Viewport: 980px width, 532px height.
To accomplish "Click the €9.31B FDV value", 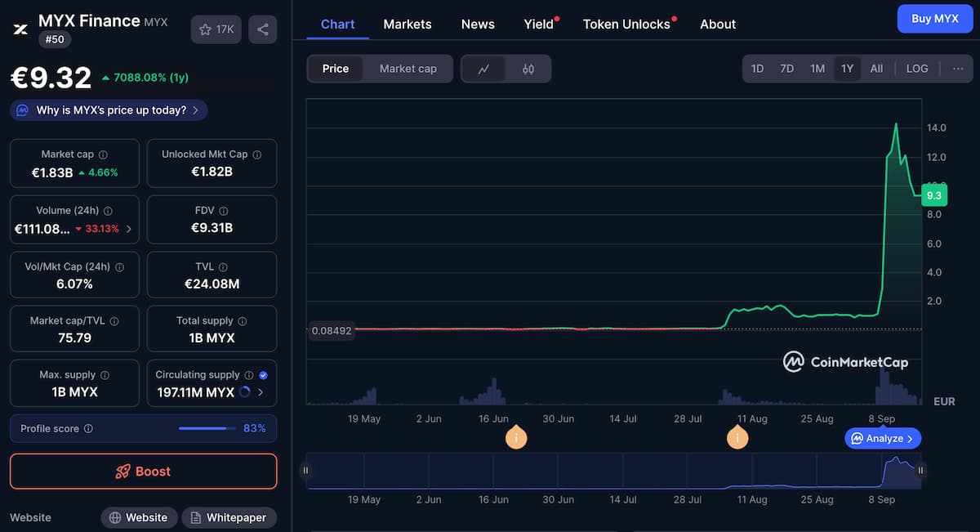I will pos(212,228).
